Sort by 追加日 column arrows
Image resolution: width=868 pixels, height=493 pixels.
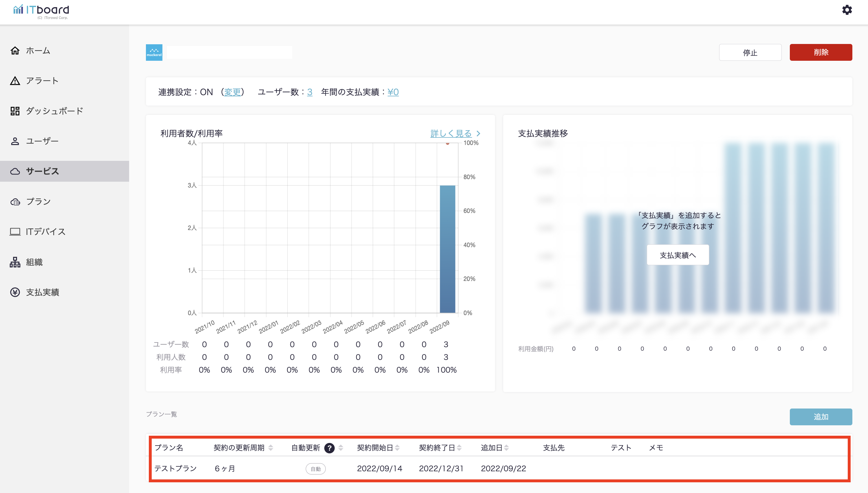(x=506, y=448)
